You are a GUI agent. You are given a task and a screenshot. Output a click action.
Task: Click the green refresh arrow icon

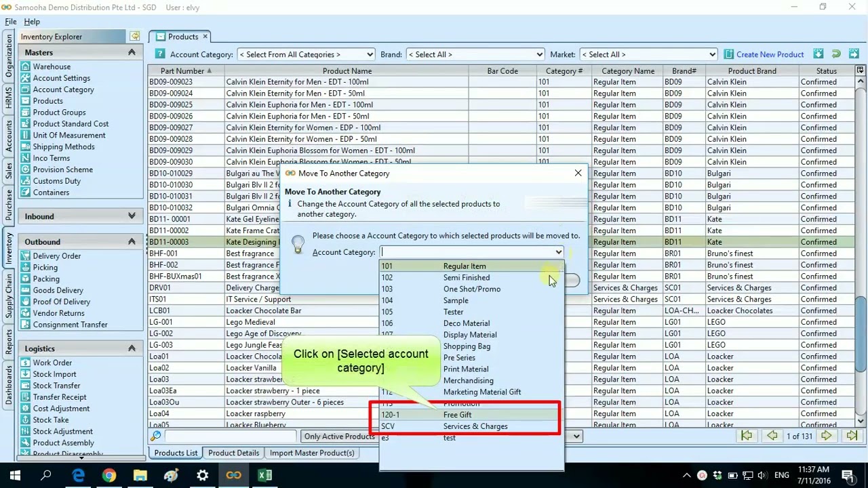coord(835,54)
